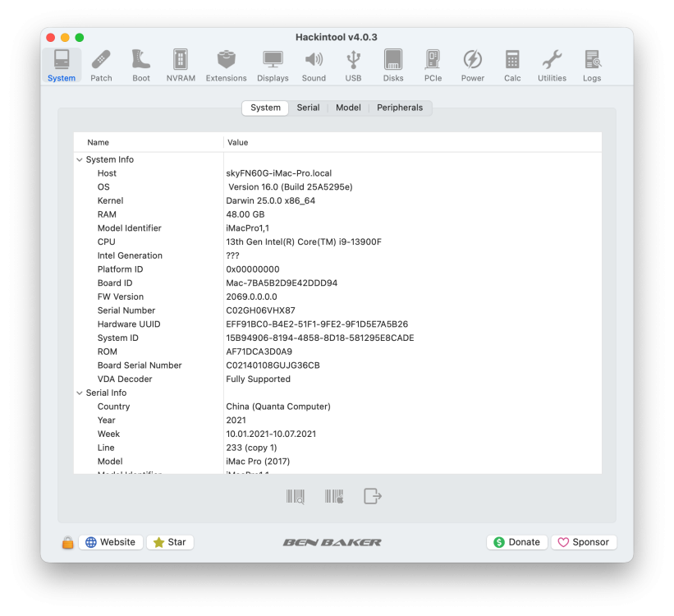Viewport: 674px width, 616px height.
Task: Switch to the Peripherals tab
Action: coord(400,108)
